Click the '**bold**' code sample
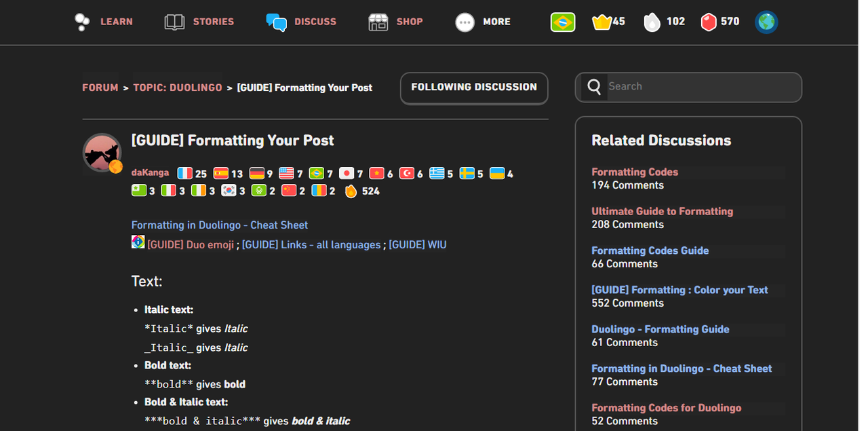 click(x=169, y=384)
